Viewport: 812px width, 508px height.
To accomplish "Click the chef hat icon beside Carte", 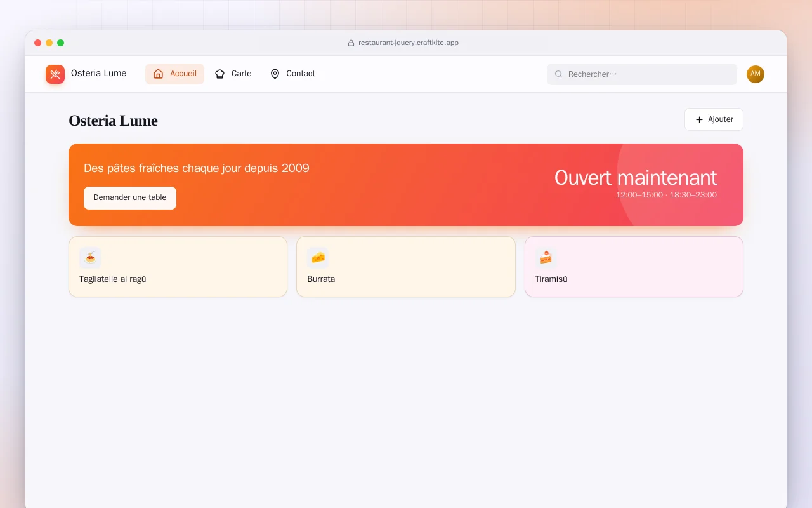I will tap(220, 74).
